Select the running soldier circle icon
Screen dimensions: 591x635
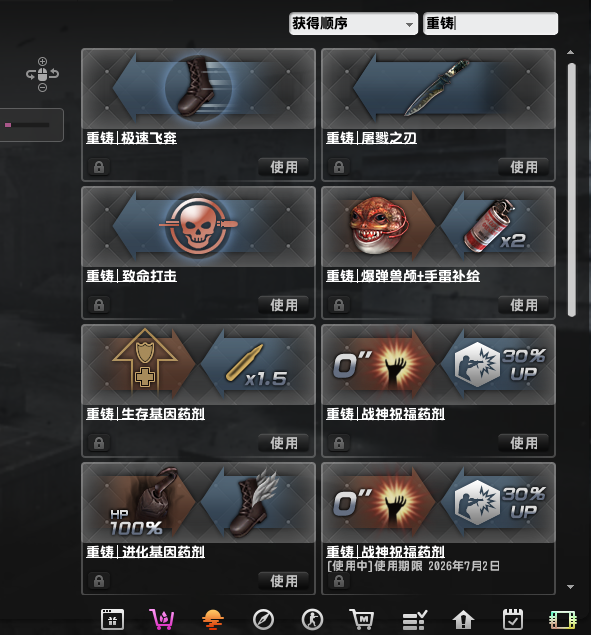pos(312,620)
